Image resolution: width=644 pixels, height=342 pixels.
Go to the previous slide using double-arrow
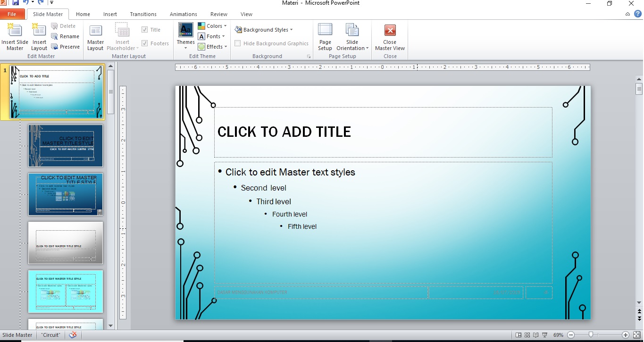point(639,311)
